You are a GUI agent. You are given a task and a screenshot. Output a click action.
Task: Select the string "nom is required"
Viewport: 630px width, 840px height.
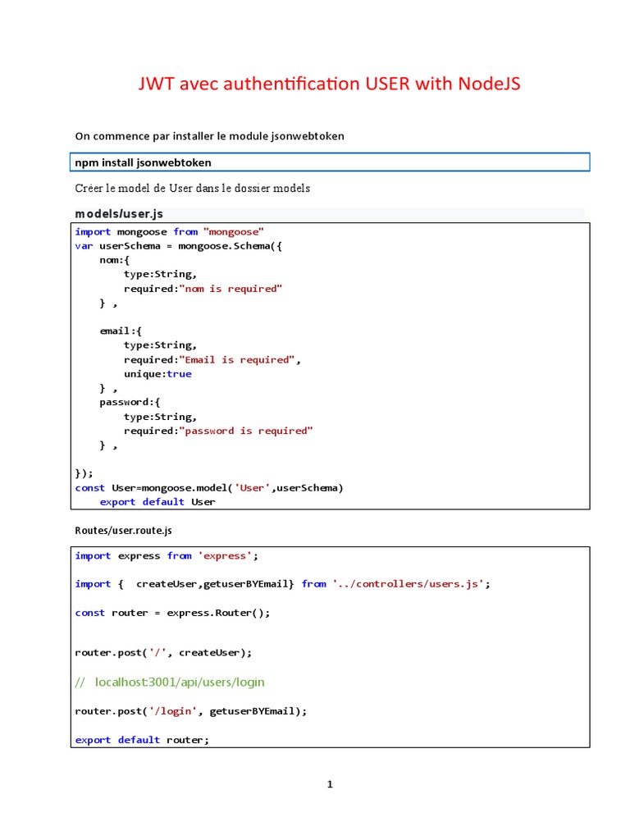[x=231, y=289]
